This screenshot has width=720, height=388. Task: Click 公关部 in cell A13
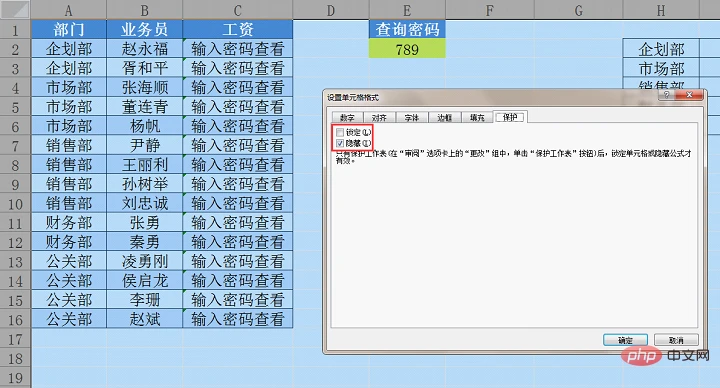pos(68,261)
